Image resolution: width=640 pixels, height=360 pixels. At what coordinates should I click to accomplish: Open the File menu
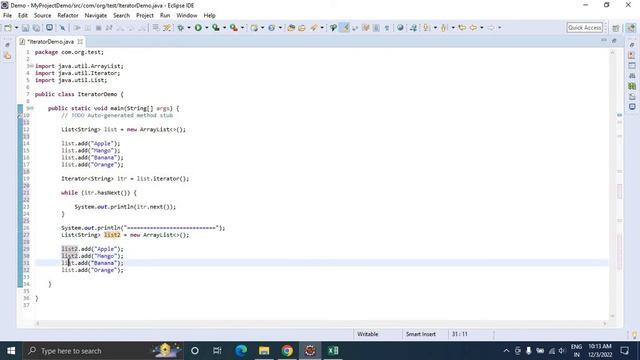(x=7, y=16)
